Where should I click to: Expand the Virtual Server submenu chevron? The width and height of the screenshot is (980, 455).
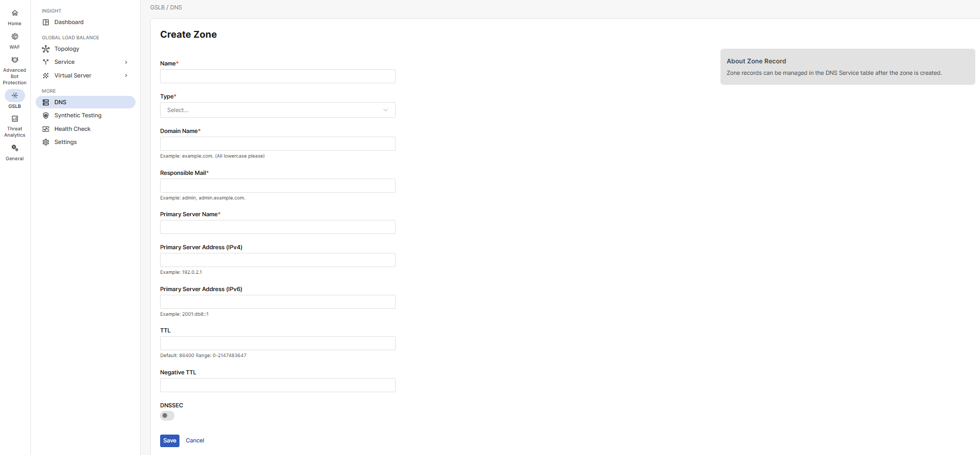click(x=126, y=76)
